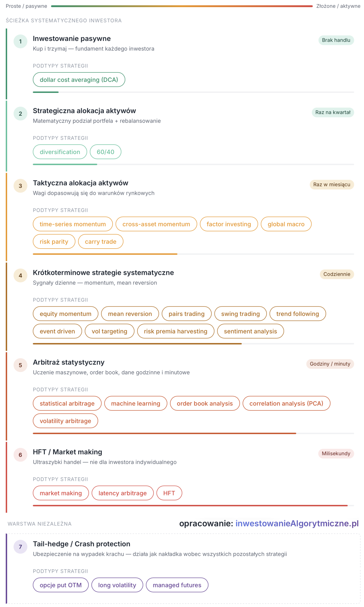Click the 'Codziennie' frequency badge

tap(337, 274)
